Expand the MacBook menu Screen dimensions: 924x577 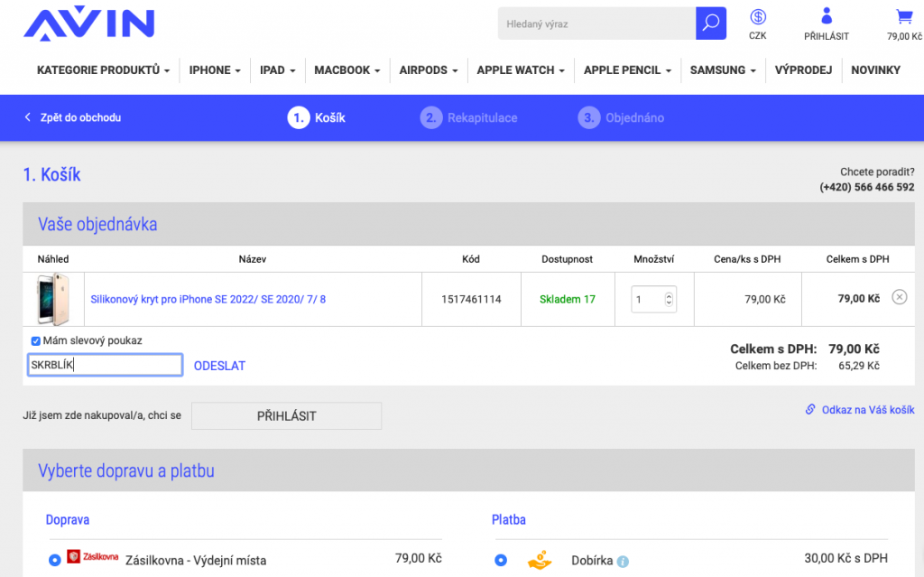(347, 70)
